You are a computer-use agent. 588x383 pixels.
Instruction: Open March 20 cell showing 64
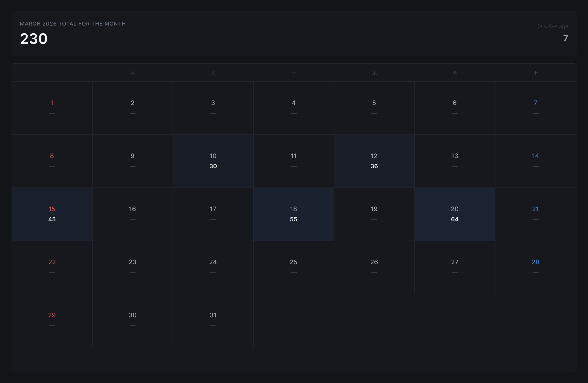(454, 214)
